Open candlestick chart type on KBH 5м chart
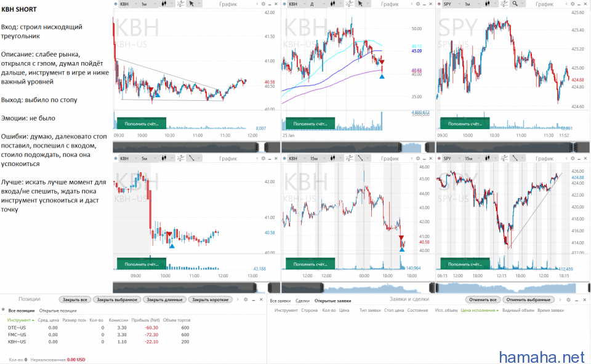 [x=164, y=159]
